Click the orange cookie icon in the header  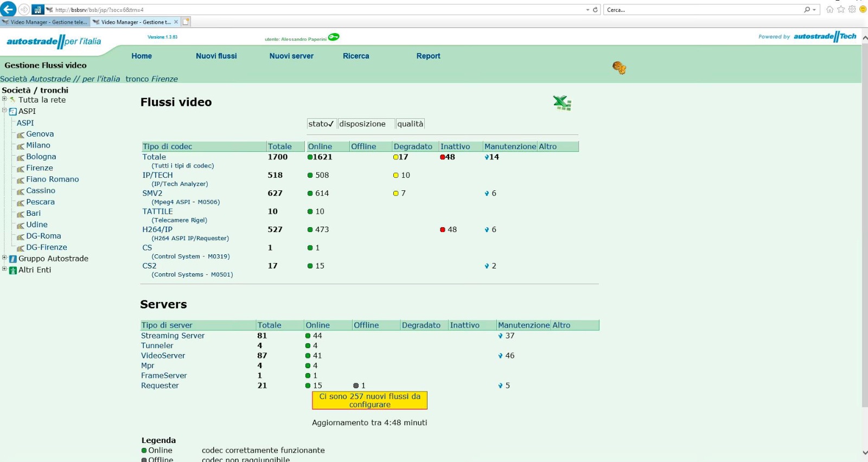pyautogui.click(x=619, y=68)
